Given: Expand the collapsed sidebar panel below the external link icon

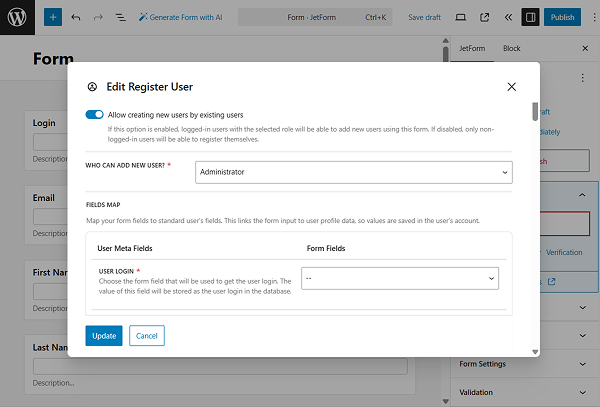Looking at the screenshot, I should point(582,308).
